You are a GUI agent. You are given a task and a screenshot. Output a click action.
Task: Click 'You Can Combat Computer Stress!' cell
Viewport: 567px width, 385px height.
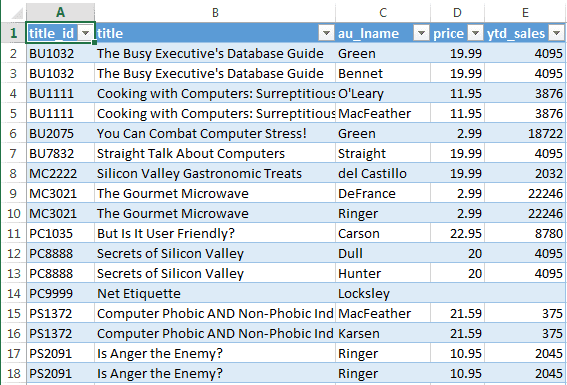215,133
